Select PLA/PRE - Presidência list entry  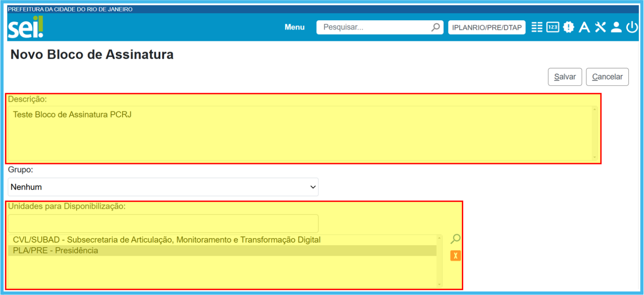point(56,251)
